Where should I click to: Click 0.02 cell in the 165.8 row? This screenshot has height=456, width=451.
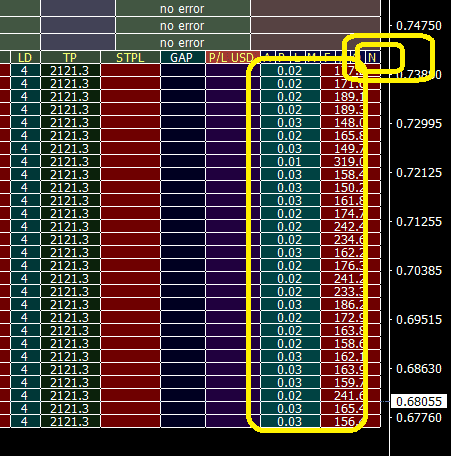pos(290,136)
